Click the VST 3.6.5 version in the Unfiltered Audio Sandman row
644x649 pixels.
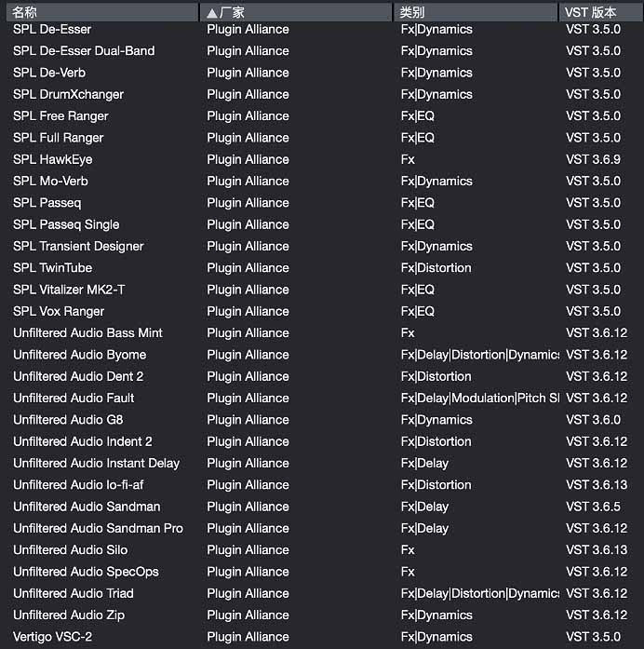(593, 507)
